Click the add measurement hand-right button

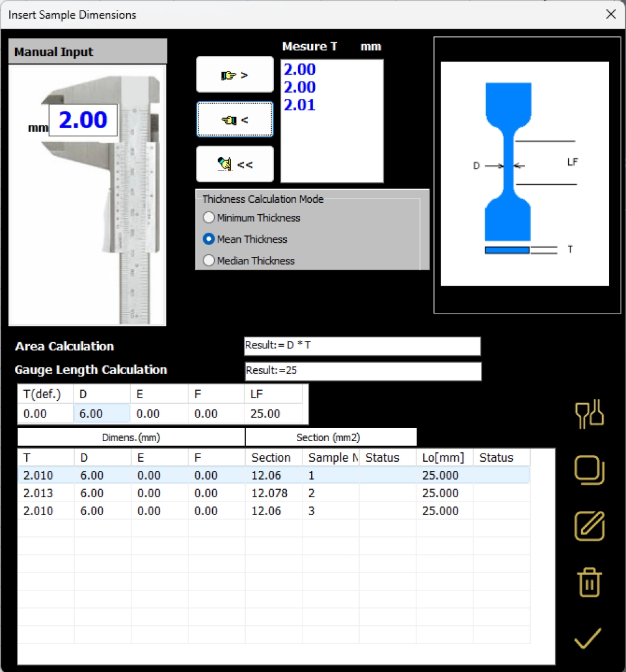coord(235,75)
